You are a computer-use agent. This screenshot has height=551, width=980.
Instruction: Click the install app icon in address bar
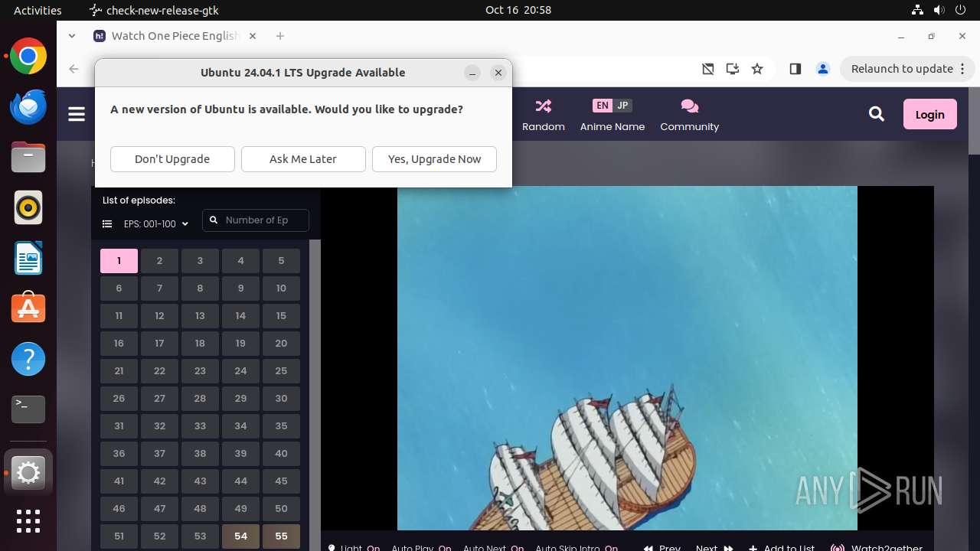(733, 69)
